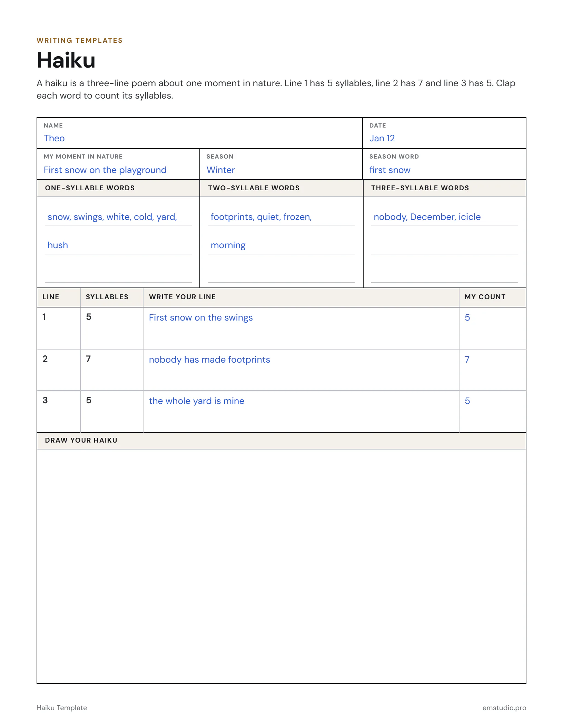
Task: Click the Season field with Winter
Action: (281, 164)
